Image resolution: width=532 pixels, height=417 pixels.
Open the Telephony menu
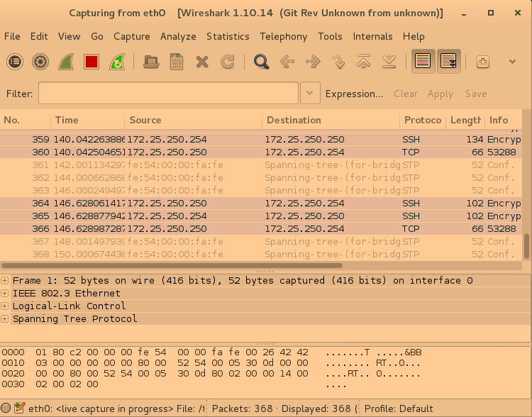[x=283, y=36]
